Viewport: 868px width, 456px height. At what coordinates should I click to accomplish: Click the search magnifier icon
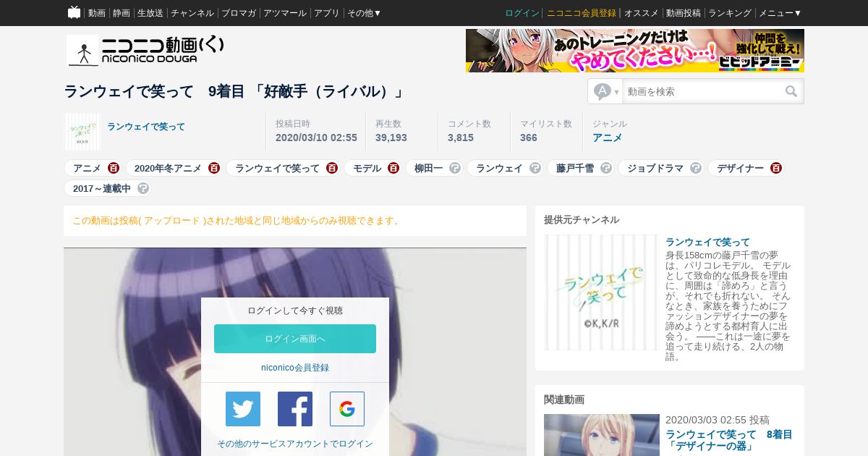(x=791, y=91)
